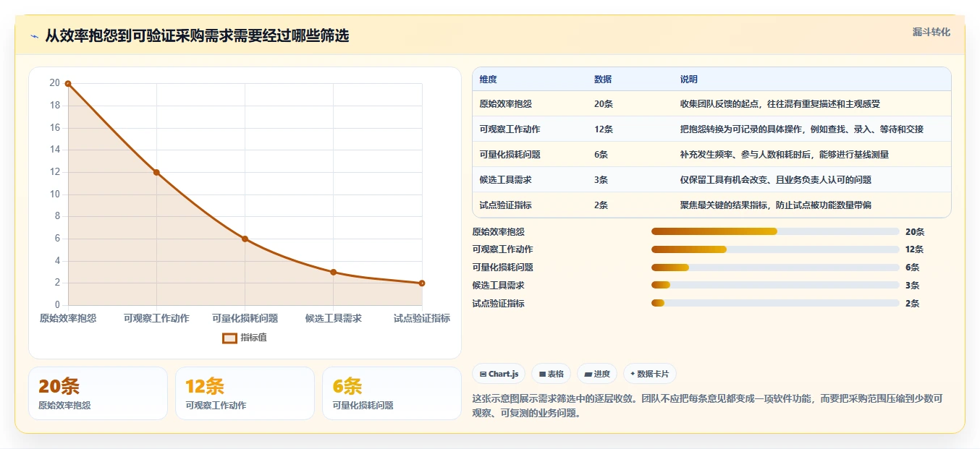Screen dimensions: 980x449
Task: Click the 说明 column header
Action: [x=689, y=80]
